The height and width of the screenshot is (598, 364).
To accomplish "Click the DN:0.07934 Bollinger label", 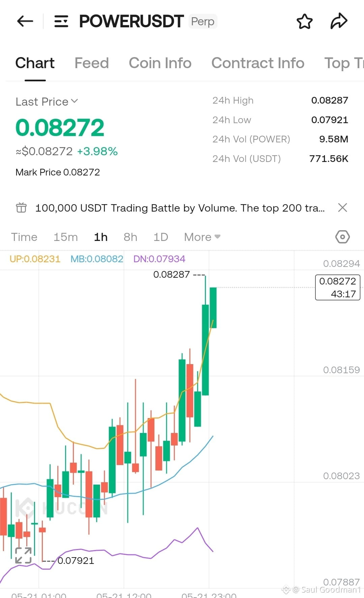I will click(159, 259).
